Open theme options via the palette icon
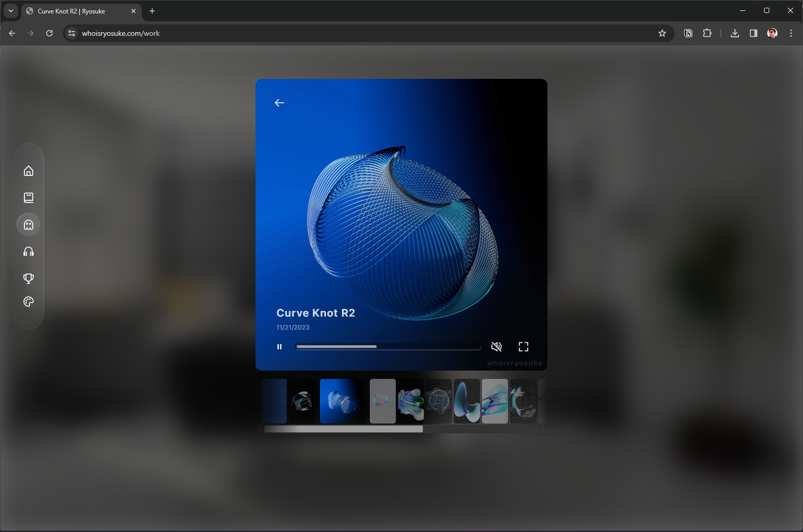The image size is (803, 532). pyautogui.click(x=29, y=301)
